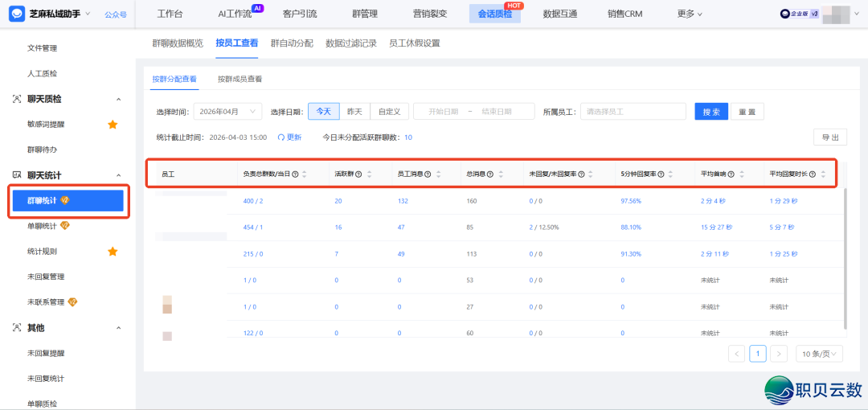Expand the 更多 top menu
The image size is (868, 410).
point(690,14)
